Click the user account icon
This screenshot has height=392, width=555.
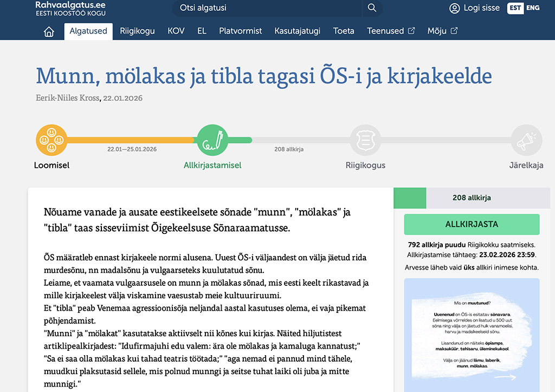tap(454, 8)
